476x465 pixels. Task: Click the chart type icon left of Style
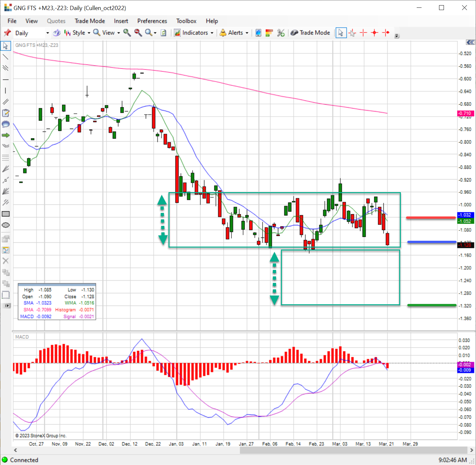pos(57,33)
